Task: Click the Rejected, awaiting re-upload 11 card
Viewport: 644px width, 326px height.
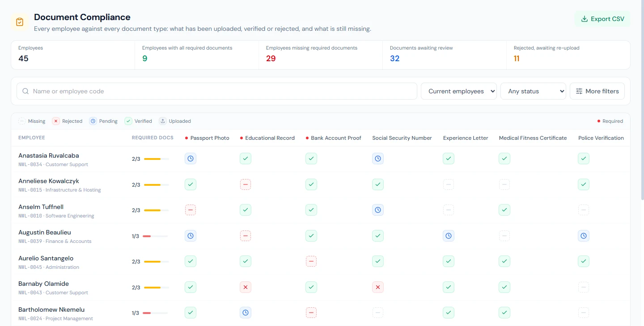Action: (568, 55)
